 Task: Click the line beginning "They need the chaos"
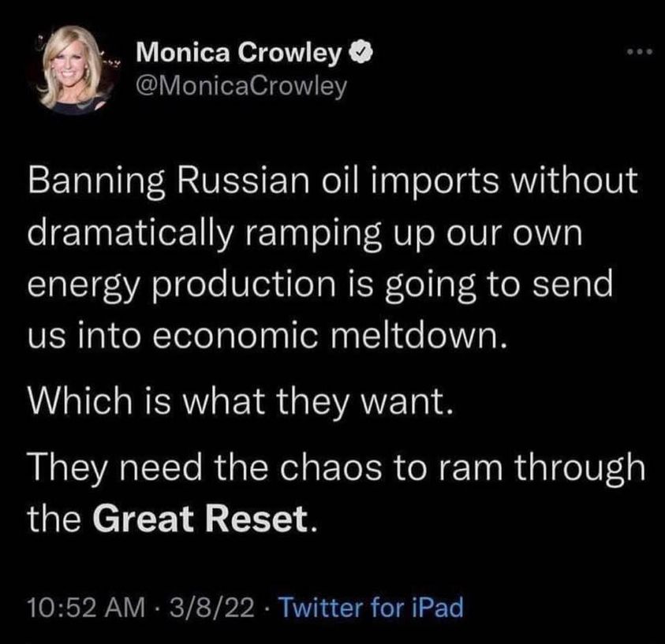click(x=334, y=470)
